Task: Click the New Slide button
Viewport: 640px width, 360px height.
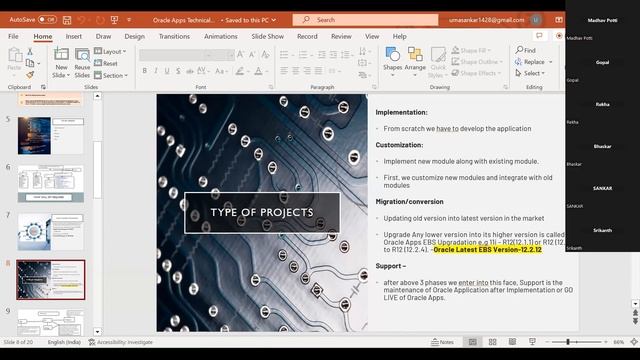Action: pos(61,63)
